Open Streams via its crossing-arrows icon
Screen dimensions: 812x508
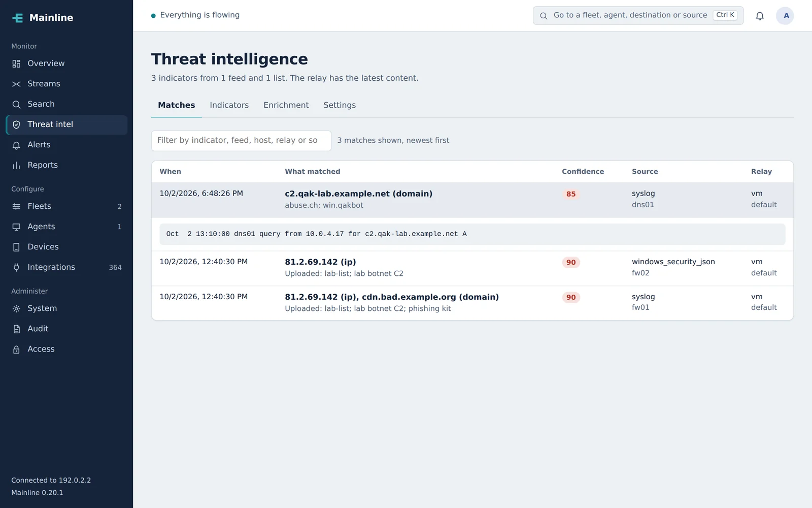[16, 84]
